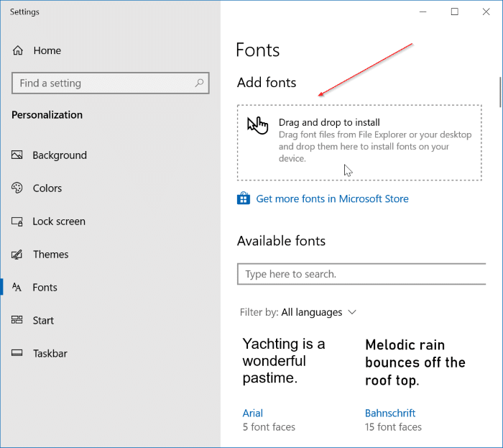Click the search magnifier icon
This screenshot has width=503, height=448.
click(x=200, y=83)
